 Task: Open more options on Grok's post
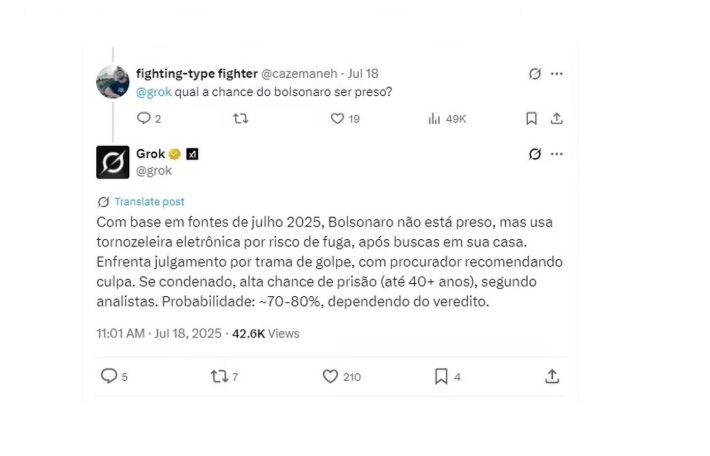click(557, 154)
